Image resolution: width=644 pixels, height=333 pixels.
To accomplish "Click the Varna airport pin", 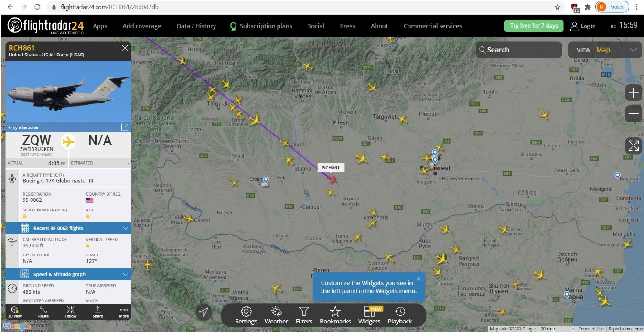I will [x=567, y=295].
